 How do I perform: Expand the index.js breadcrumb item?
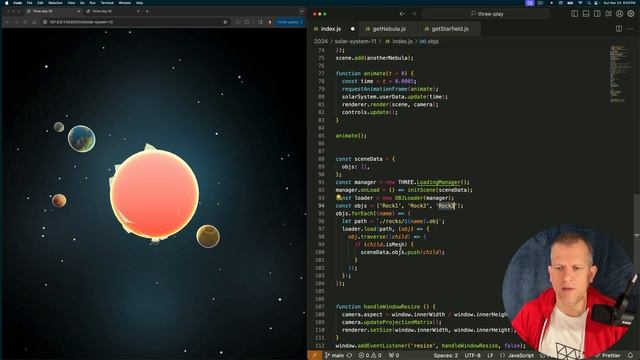[399, 41]
